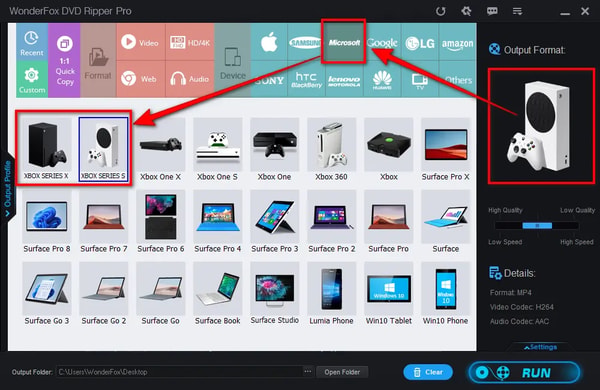Adjust the quality versus speed slider
600x390 pixels.
(537, 226)
